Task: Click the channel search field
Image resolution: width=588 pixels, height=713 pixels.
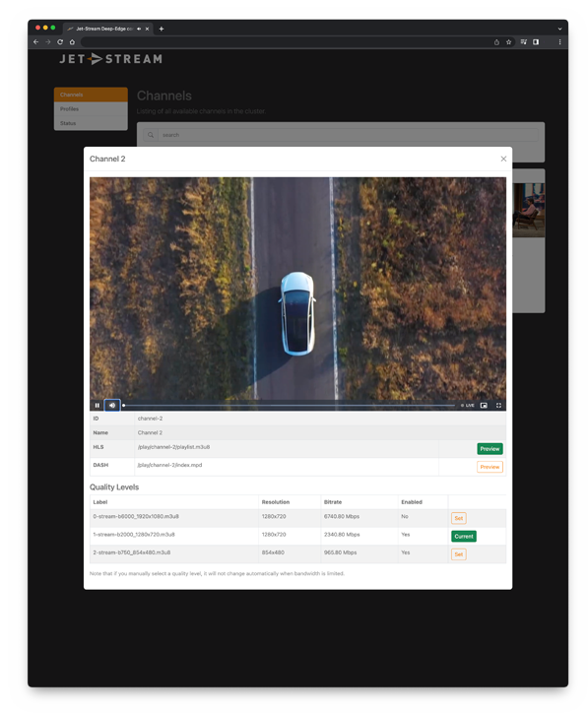Action: click(x=348, y=135)
